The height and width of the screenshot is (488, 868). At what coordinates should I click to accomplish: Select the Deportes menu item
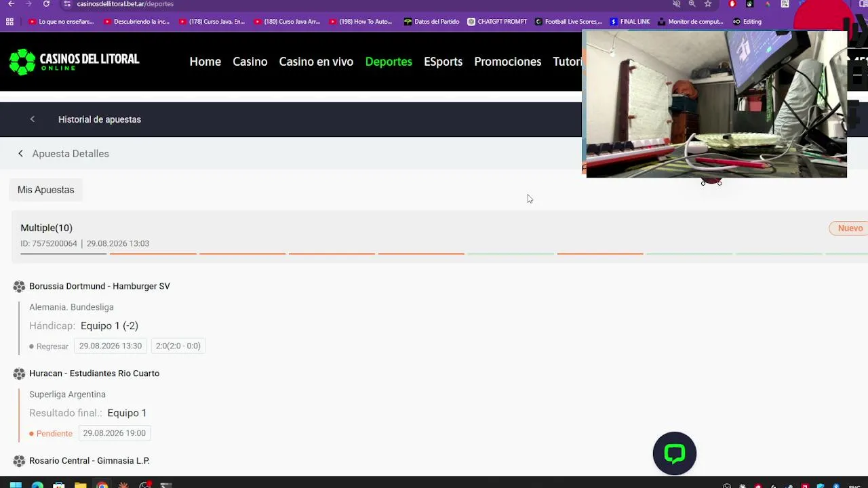point(389,62)
